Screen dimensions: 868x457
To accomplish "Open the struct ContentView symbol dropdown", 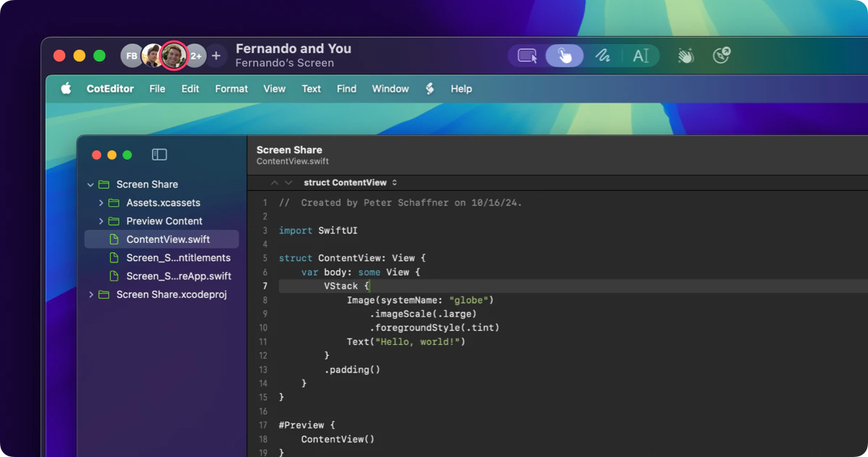I will [350, 182].
